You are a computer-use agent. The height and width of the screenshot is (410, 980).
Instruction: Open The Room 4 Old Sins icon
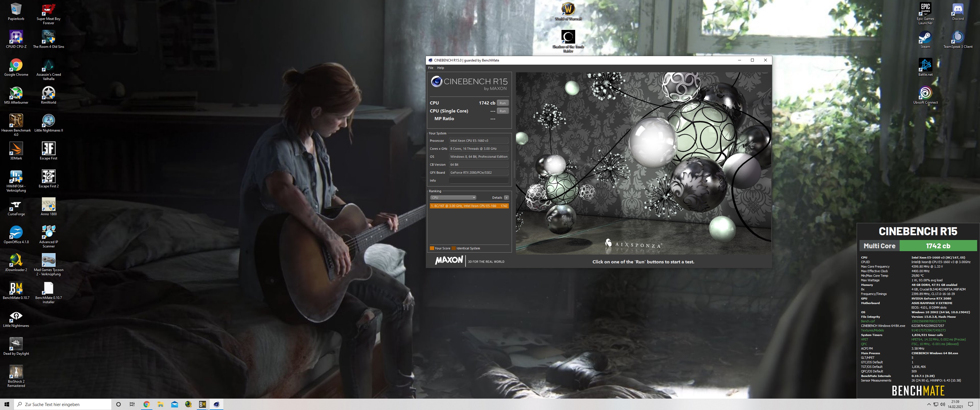pyautogui.click(x=48, y=39)
